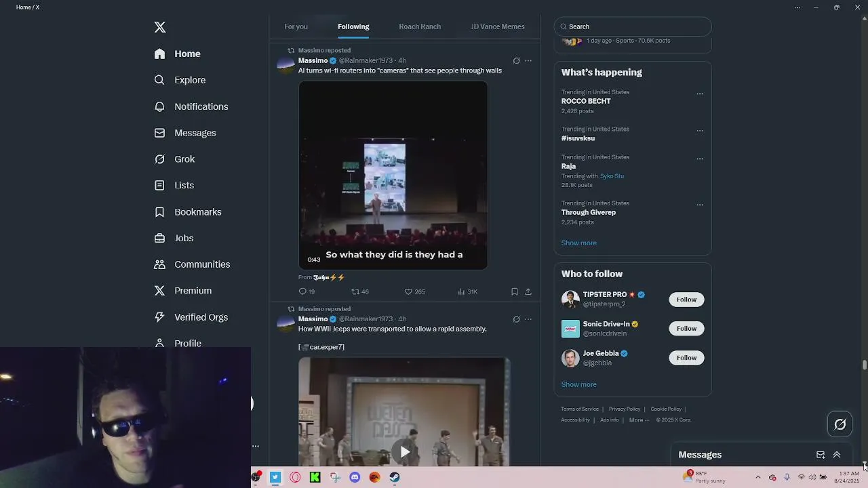Open Premium in the sidebar

click(x=183, y=291)
